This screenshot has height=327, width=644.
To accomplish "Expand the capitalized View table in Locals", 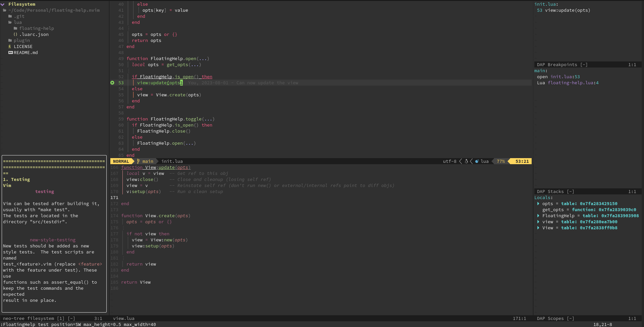I will pos(538,228).
